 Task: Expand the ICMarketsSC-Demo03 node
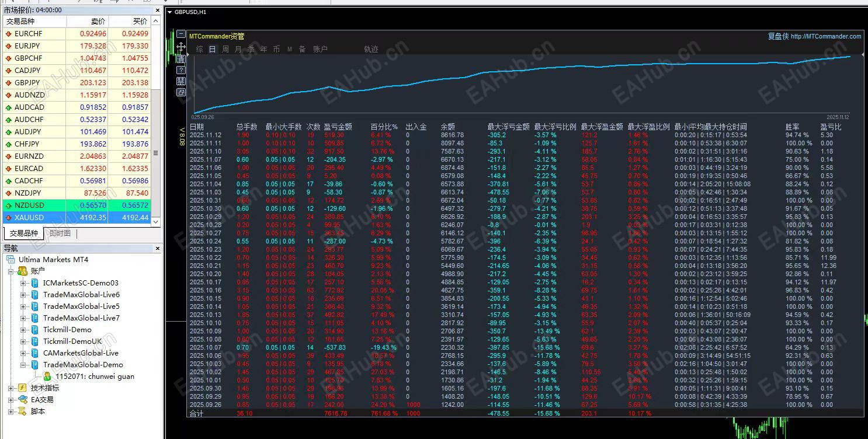click(x=23, y=283)
